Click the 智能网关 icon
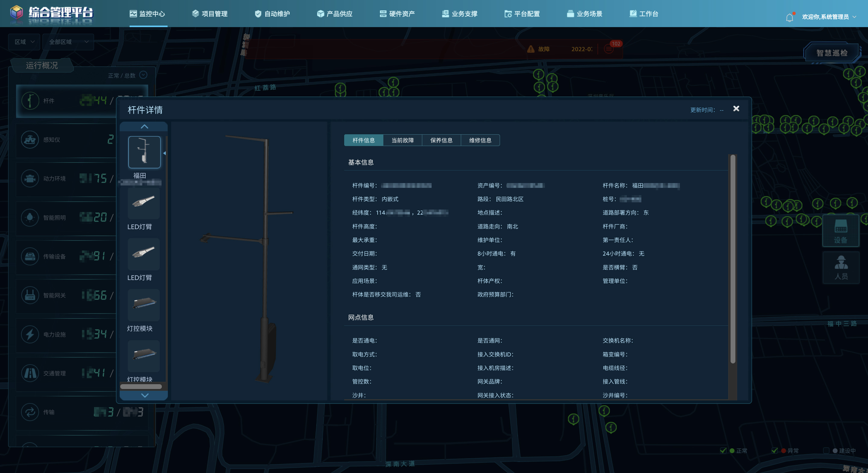The height and width of the screenshot is (473, 868). [30, 295]
